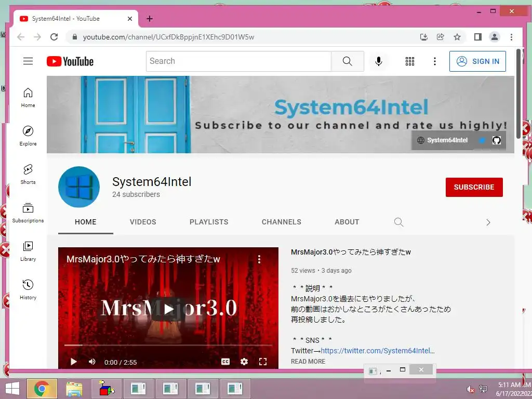This screenshot has width=532, height=399.
Task: Open History in the sidebar
Action: (x=28, y=289)
